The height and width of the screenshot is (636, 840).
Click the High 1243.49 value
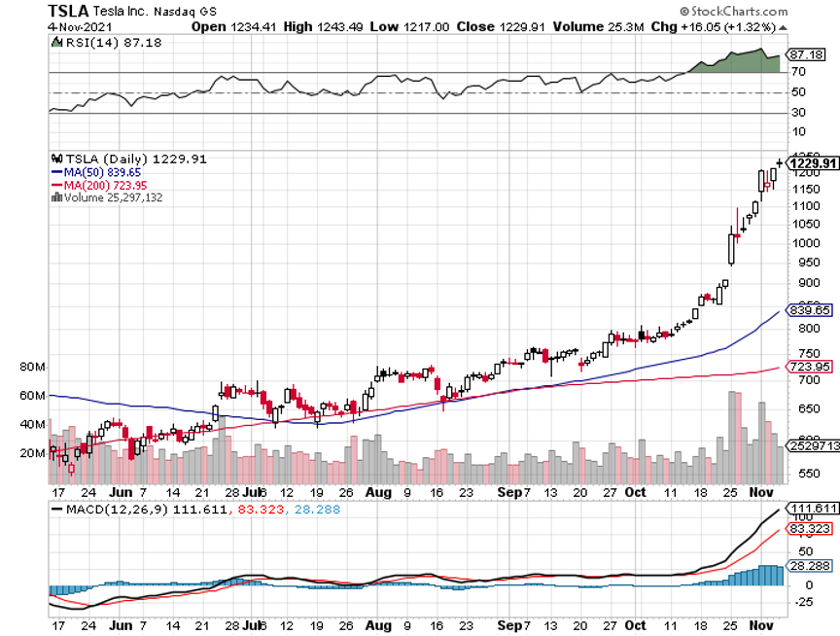[323, 27]
